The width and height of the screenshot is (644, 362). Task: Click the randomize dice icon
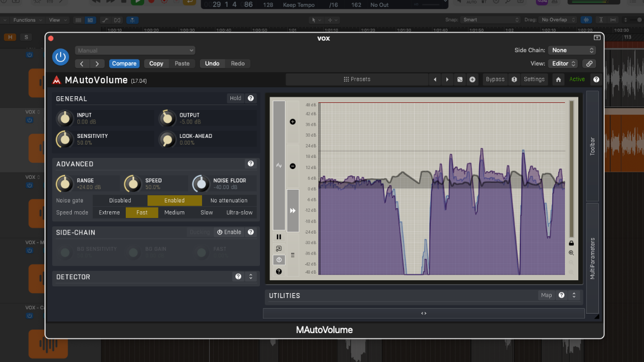coord(460,80)
